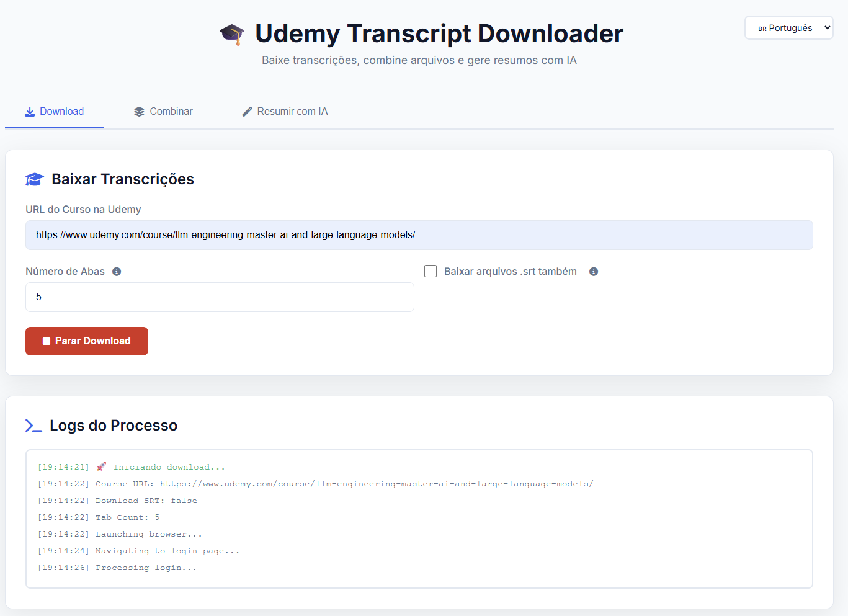Click the info icon beside the .srt option

(x=594, y=271)
